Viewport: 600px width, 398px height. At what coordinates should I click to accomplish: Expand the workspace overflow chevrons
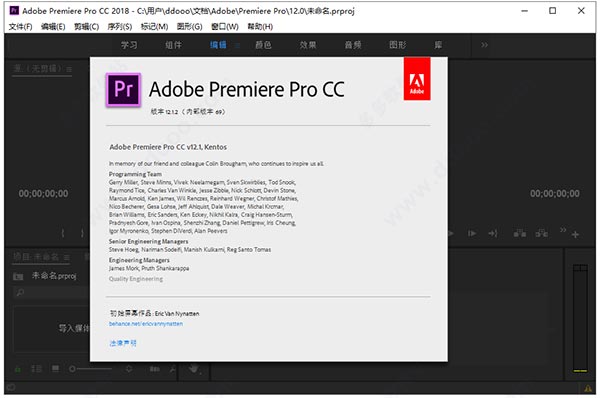coord(484,45)
